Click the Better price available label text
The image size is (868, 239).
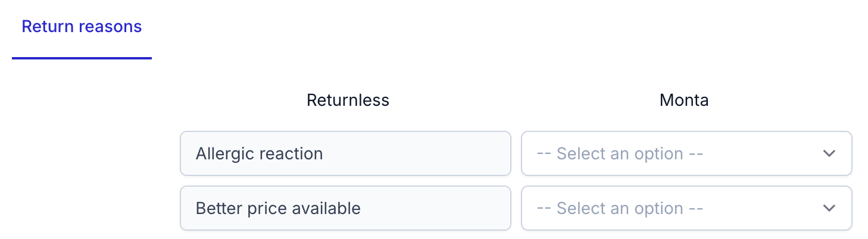pos(278,209)
